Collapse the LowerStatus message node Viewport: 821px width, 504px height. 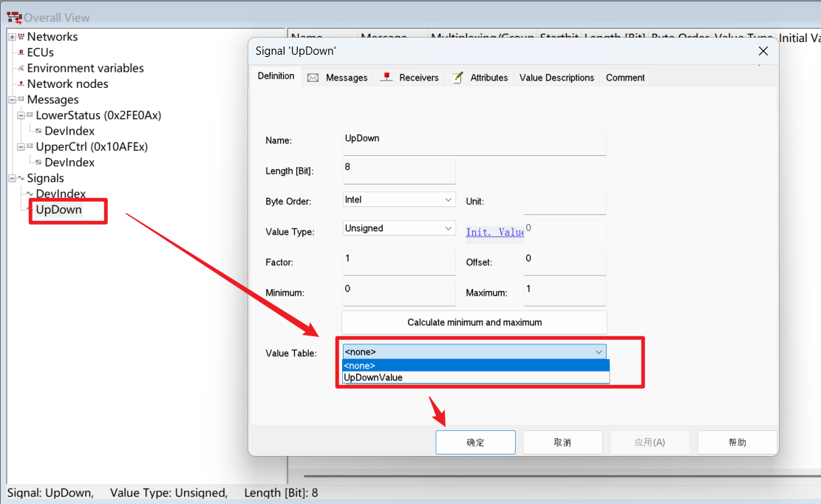(x=21, y=116)
